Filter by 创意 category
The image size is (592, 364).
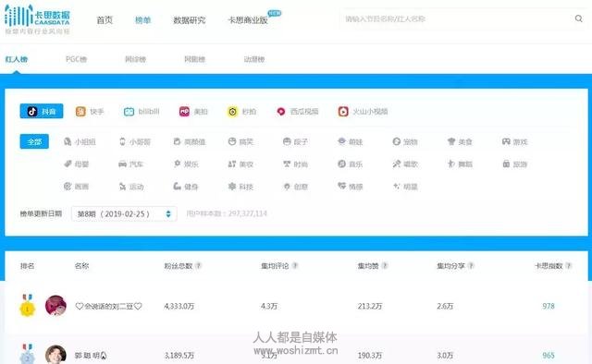point(296,187)
